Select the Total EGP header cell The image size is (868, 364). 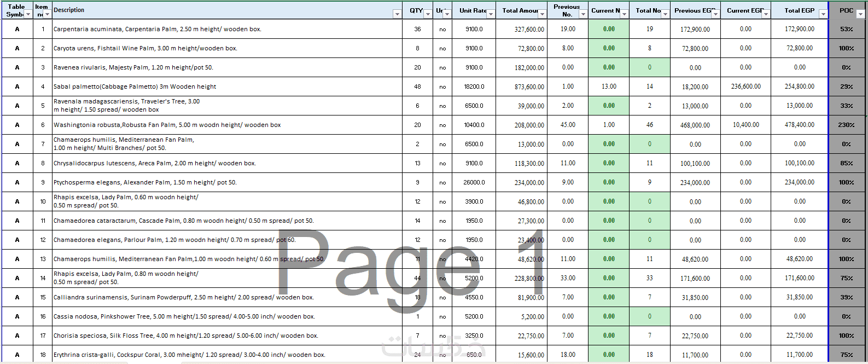(800, 10)
